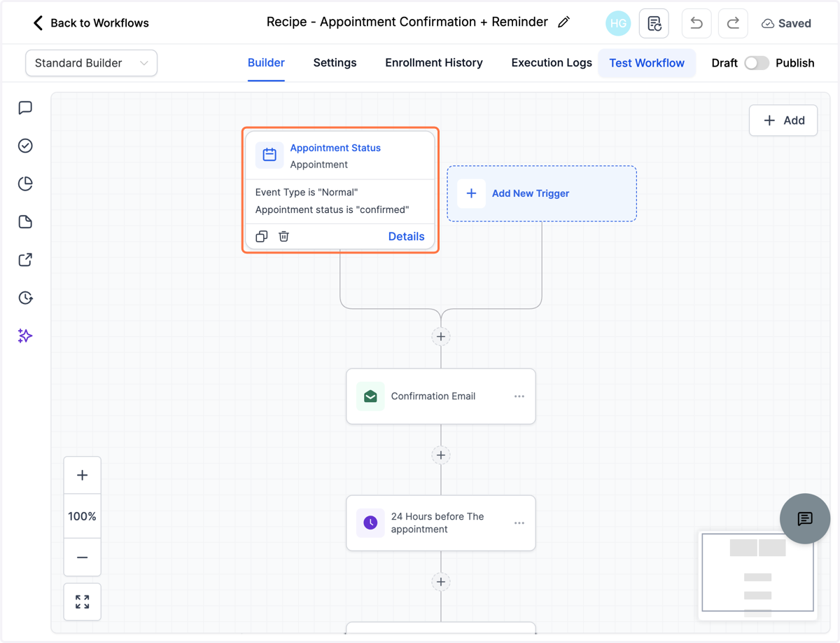Screen dimensions: 840x643
Task: Click the undo arrow button
Action: click(696, 23)
